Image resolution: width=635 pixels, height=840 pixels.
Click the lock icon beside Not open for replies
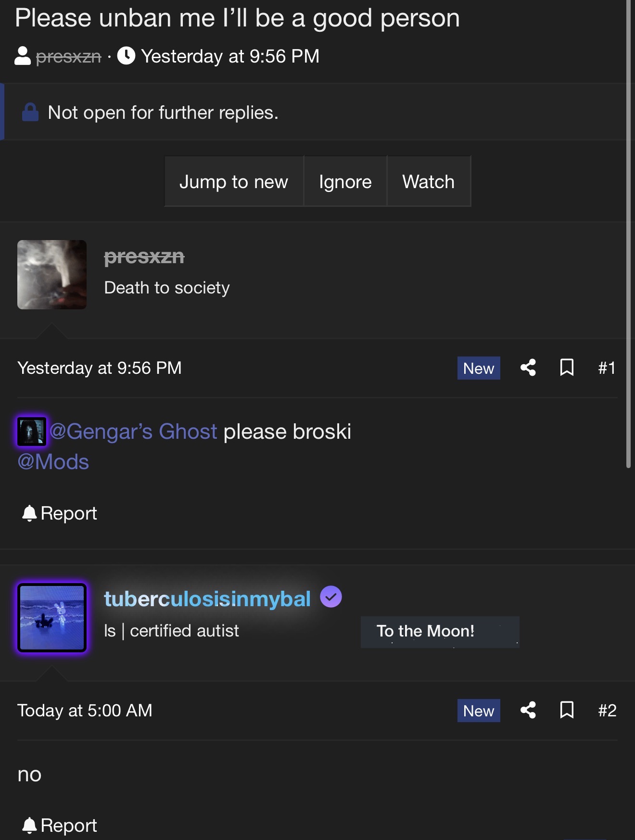point(30,112)
